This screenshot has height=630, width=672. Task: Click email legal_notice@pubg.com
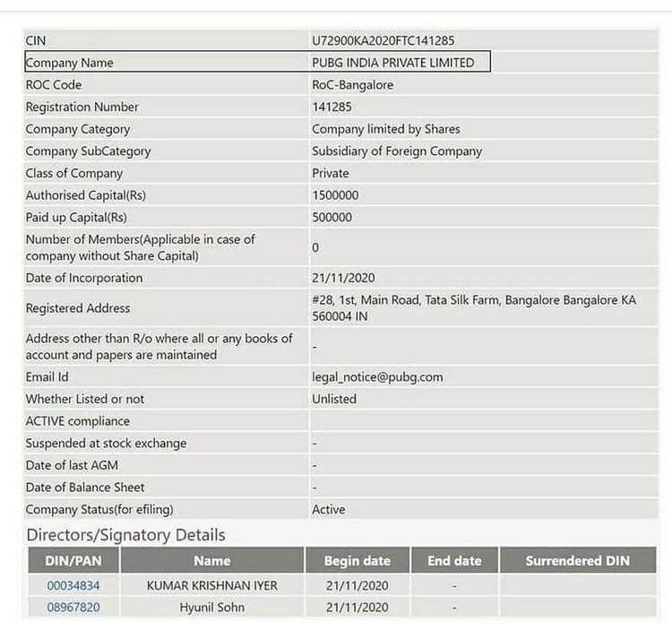pyautogui.click(x=377, y=377)
